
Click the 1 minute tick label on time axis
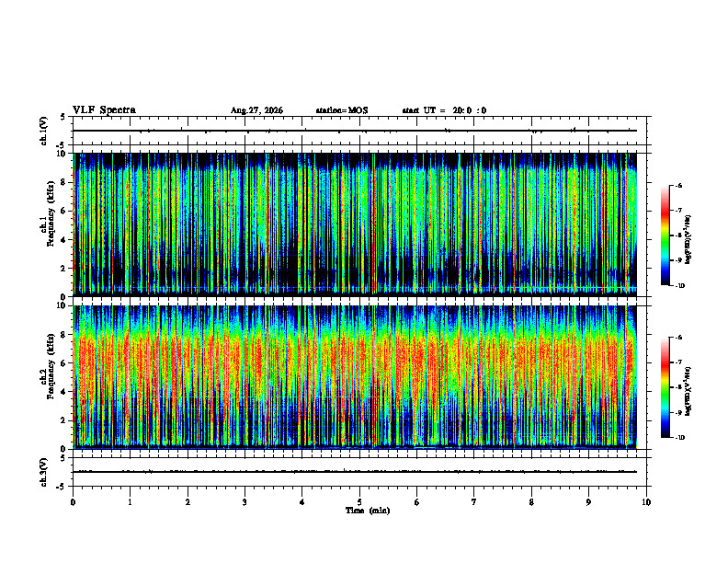130,502
